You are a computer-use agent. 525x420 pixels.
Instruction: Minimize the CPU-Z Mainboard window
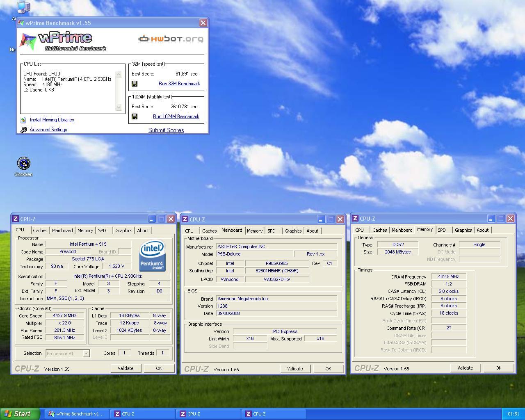(321, 219)
